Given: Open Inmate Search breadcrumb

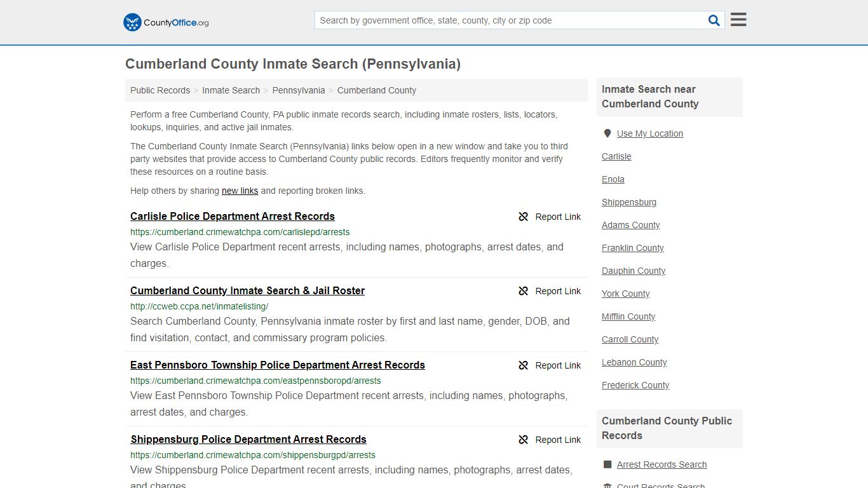Looking at the screenshot, I should [x=231, y=90].
